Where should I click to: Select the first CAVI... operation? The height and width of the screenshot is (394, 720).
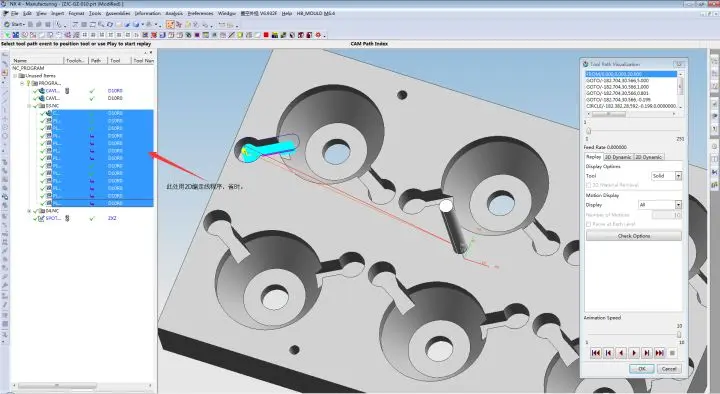(x=52, y=90)
